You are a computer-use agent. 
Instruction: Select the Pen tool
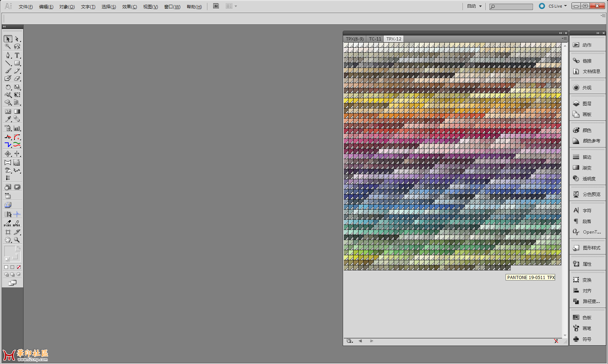8,55
